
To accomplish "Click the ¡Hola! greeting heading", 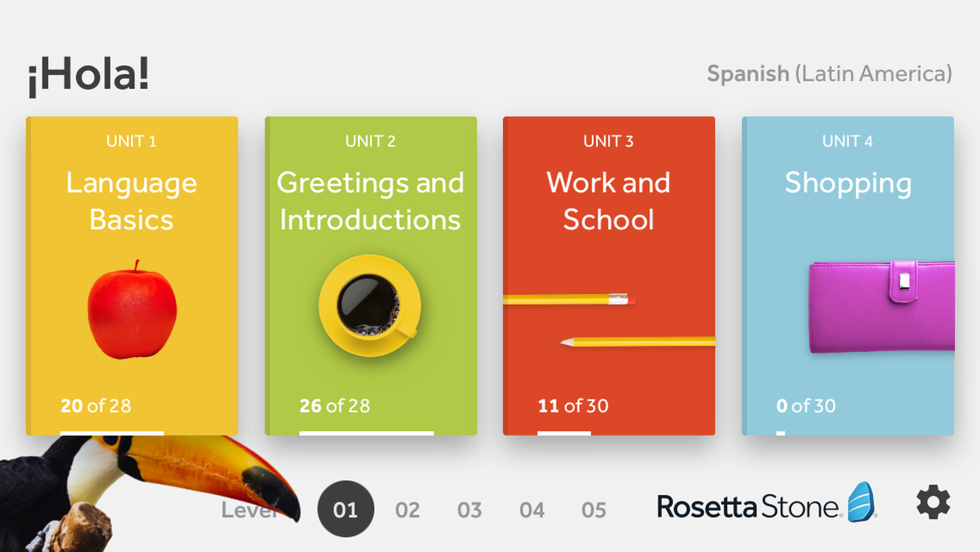I will point(88,75).
